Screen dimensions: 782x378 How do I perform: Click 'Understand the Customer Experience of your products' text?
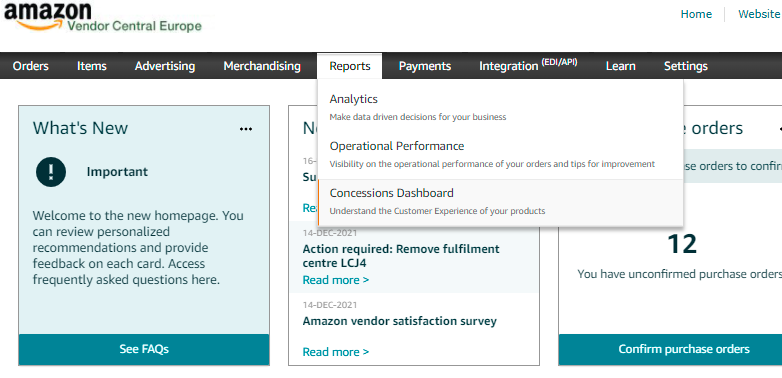(x=437, y=211)
